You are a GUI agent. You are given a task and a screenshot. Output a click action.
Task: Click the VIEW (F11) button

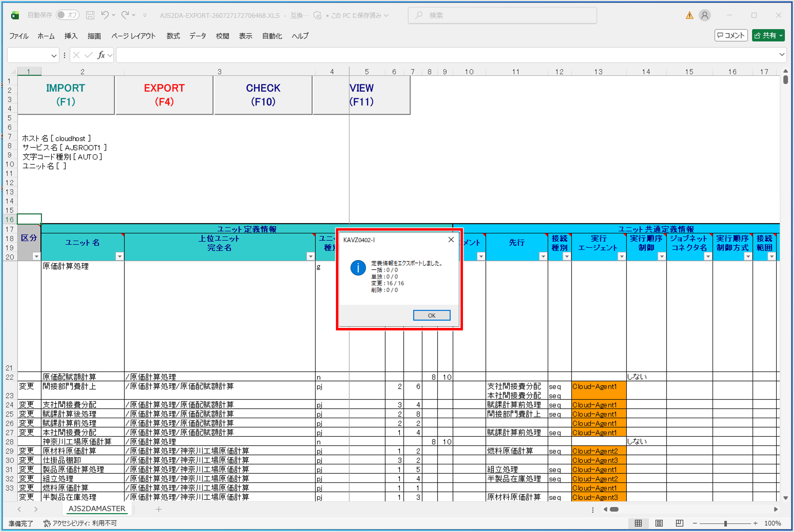point(361,95)
